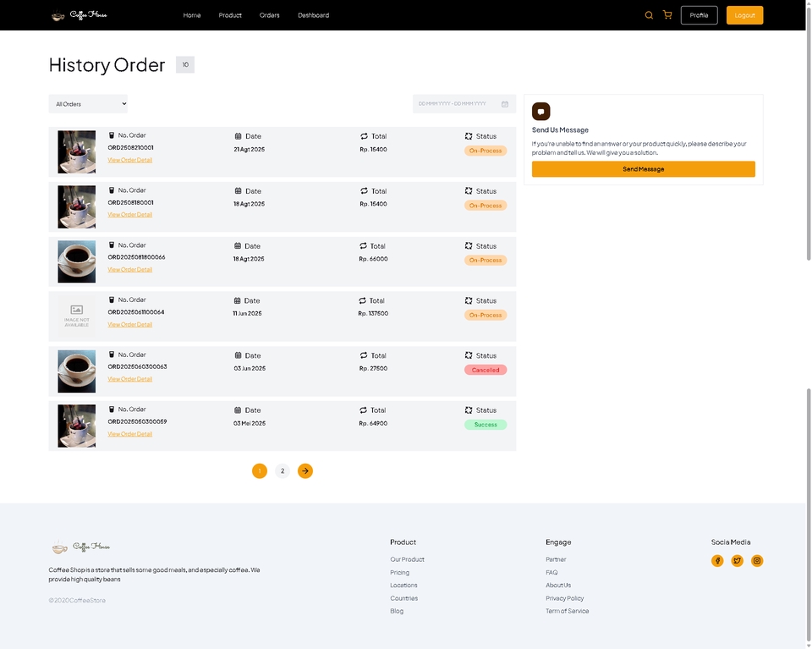Viewport: 812px width, 649px height.
Task: Open the Instagram social media icon
Action: pyautogui.click(x=757, y=560)
